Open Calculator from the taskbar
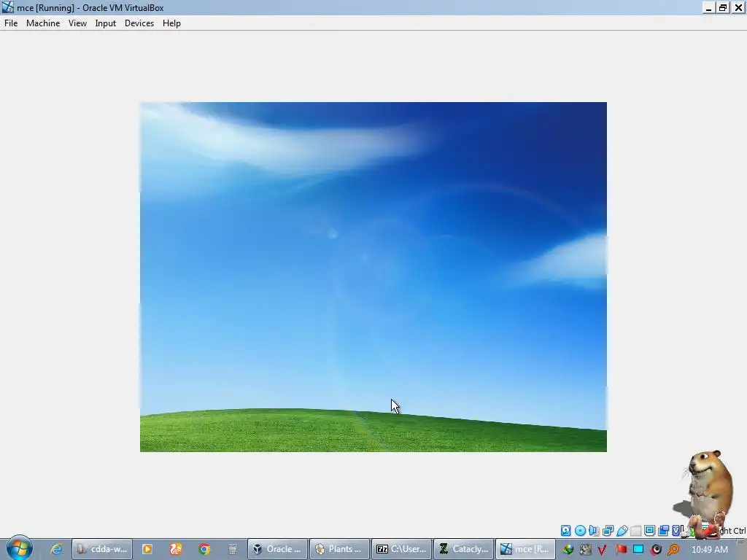This screenshot has height=560, width=747. pos(233,549)
